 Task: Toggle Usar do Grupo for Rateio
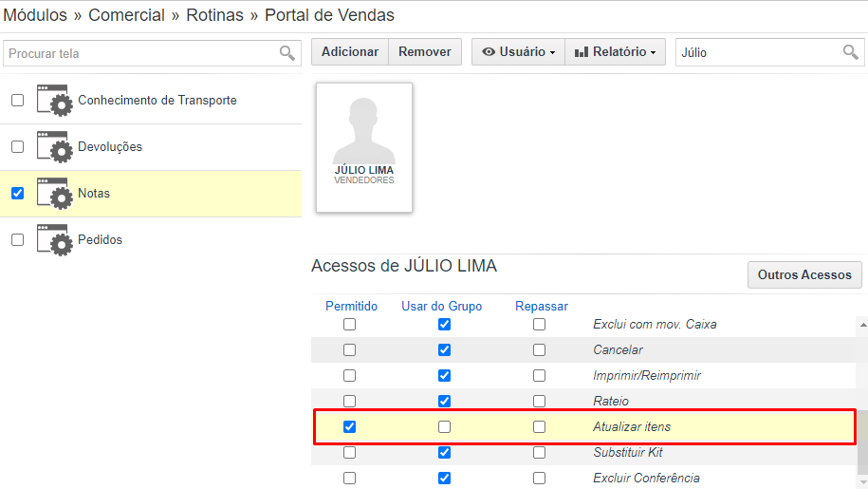click(444, 401)
